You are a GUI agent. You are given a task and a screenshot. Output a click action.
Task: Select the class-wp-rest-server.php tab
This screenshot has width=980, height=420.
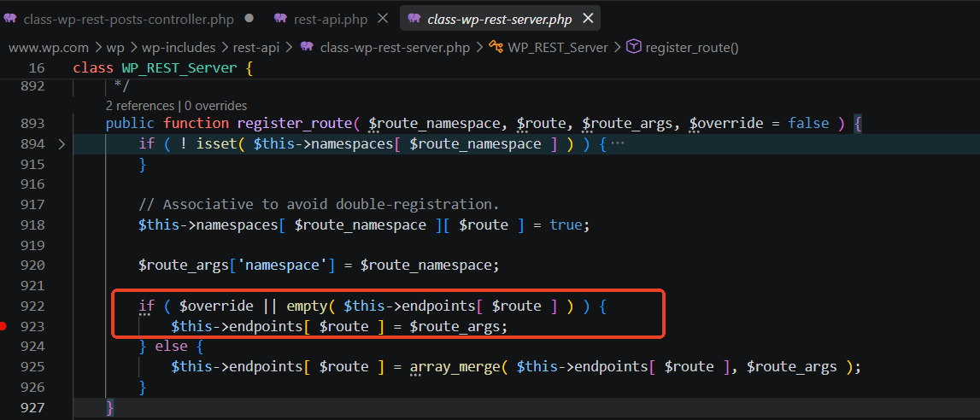coord(499,20)
